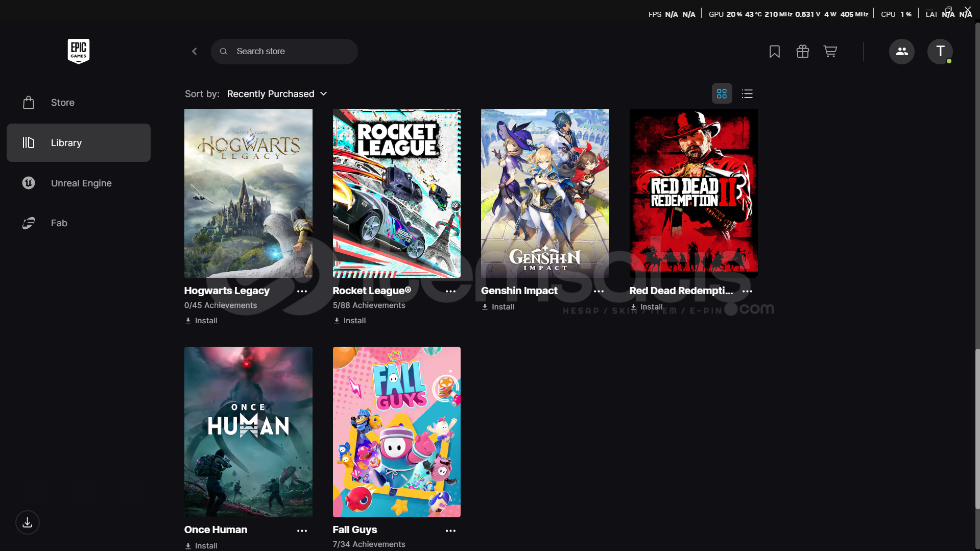
Task: Click Rocket League 5/88 Achievements text
Action: click(x=369, y=305)
